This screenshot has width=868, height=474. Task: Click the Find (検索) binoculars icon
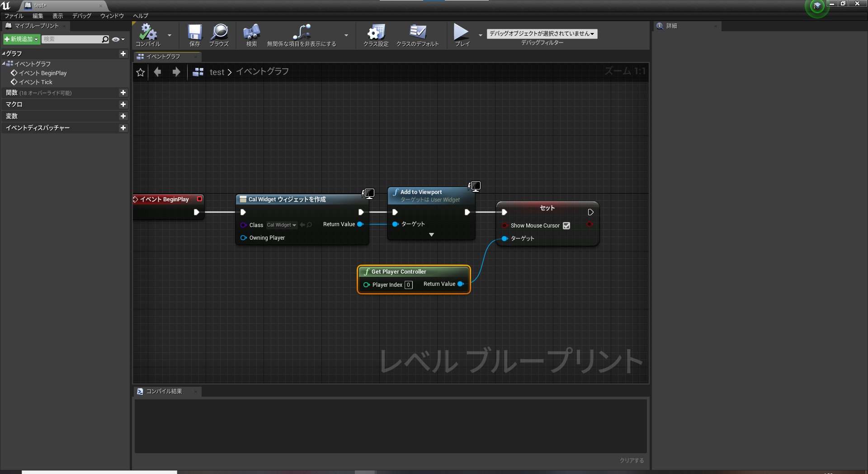pyautogui.click(x=251, y=32)
